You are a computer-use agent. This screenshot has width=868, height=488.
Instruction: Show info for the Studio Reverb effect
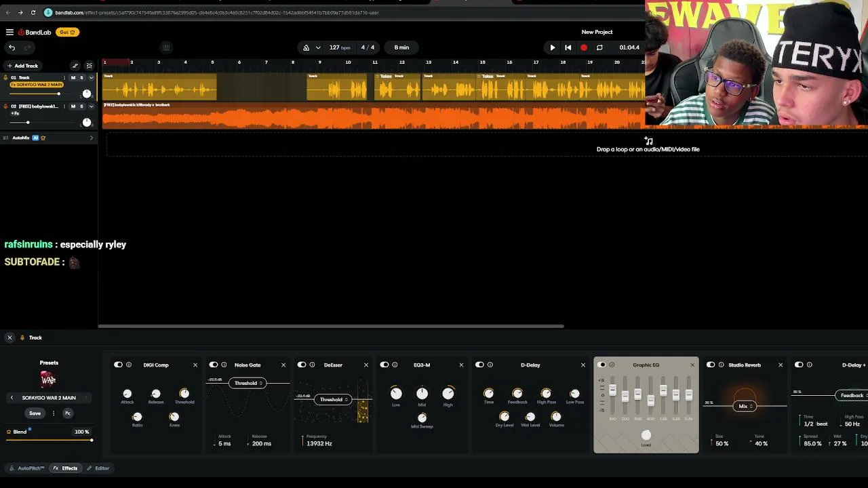click(721, 365)
